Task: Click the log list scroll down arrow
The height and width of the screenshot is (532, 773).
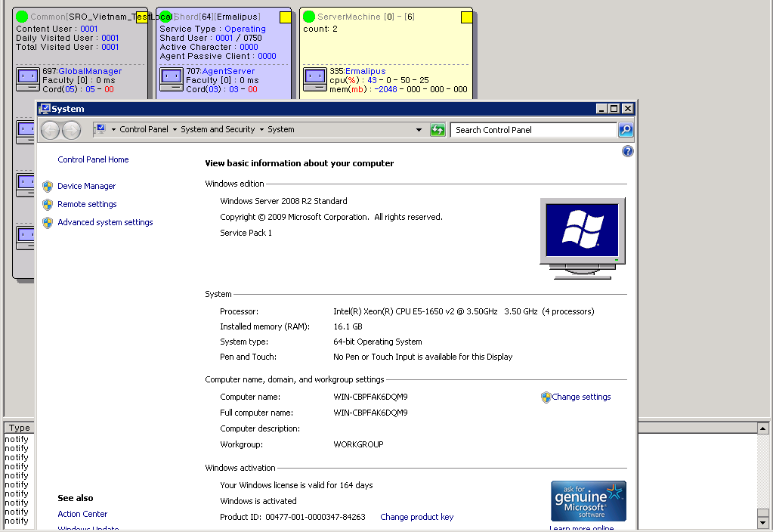Action: [x=762, y=523]
